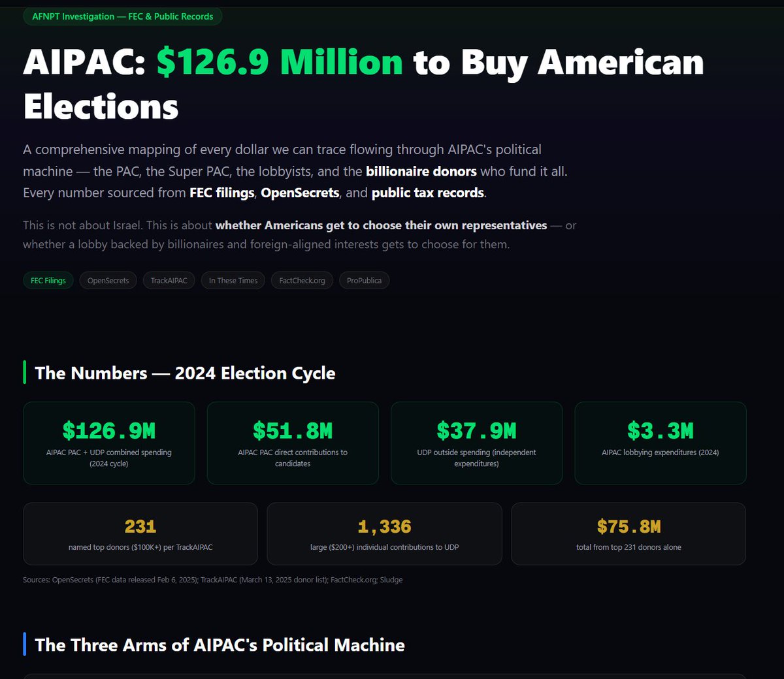The height and width of the screenshot is (679, 784).
Task: Click the $3.3M lobbying expenditures card
Action: click(x=660, y=443)
